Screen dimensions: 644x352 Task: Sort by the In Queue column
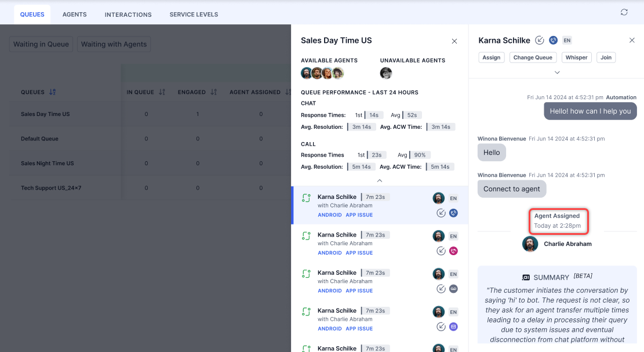[162, 92]
